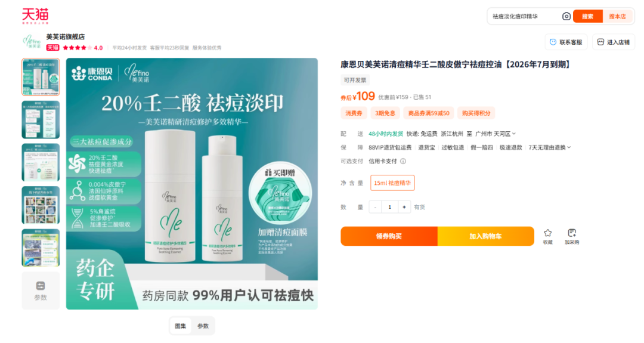
Task: Click the 加入购物车 button
Action: [485, 236]
